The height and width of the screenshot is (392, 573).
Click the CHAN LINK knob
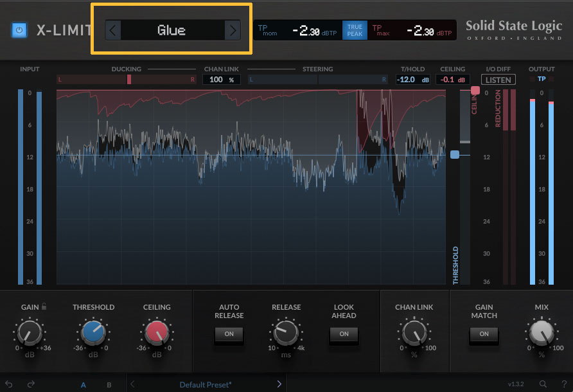(x=414, y=332)
